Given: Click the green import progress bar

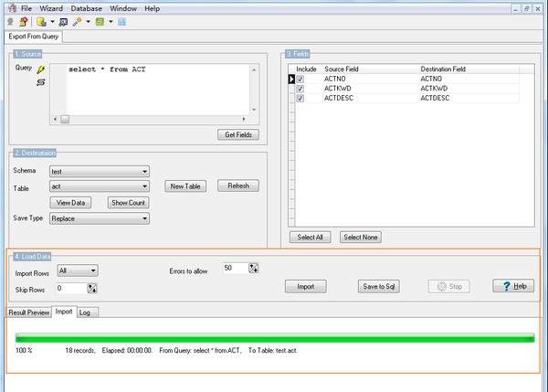Looking at the screenshot, I should point(274,337).
